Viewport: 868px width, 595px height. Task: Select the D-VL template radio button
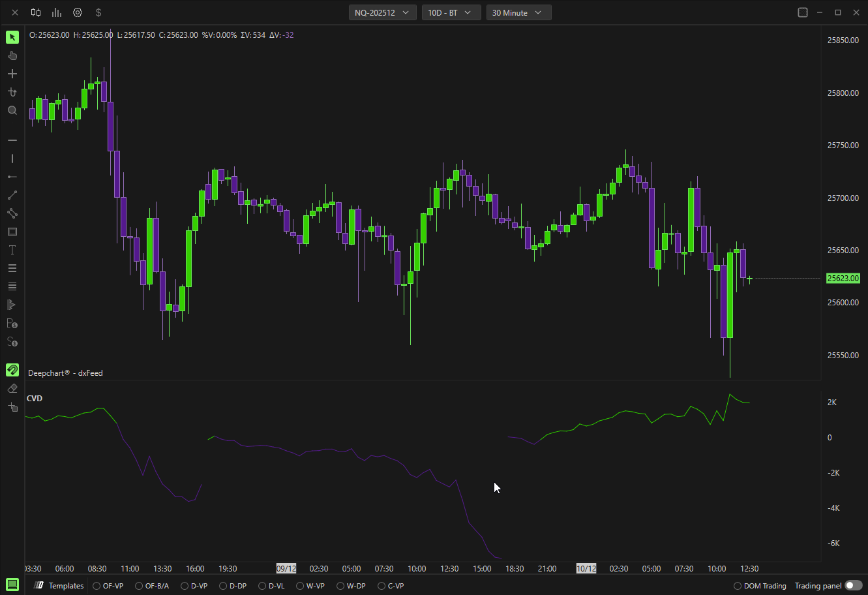tap(262, 586)
